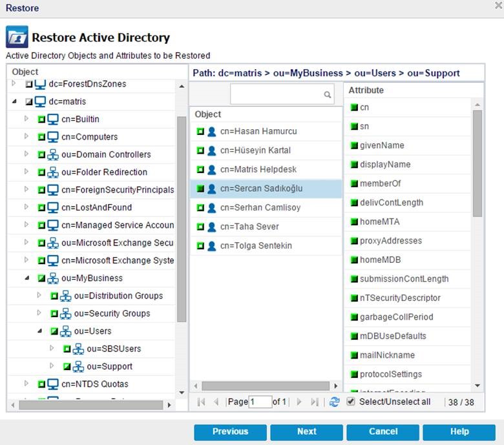Click the dc=matris computer icon

tap(40, 102)
